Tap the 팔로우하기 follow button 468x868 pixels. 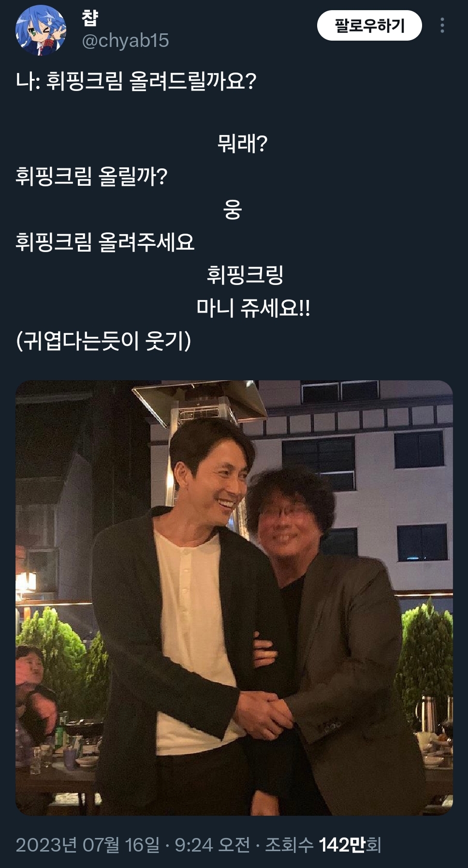[369, 26]
